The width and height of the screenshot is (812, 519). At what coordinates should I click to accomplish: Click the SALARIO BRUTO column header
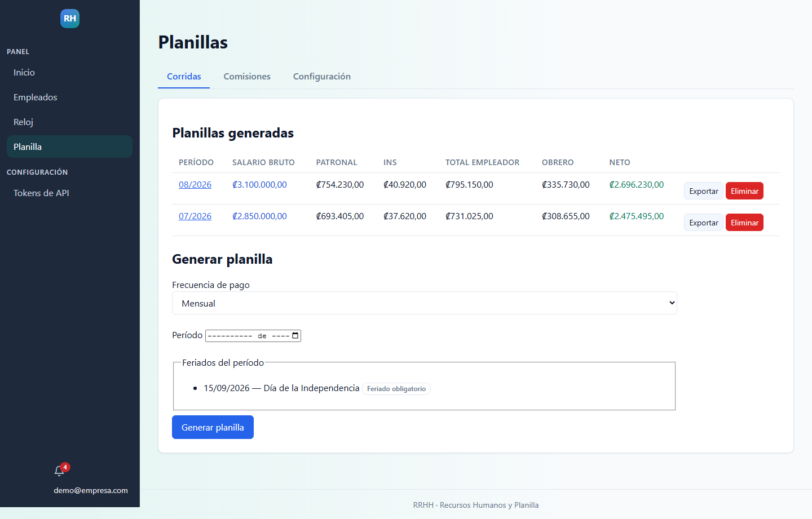point(263,162)
